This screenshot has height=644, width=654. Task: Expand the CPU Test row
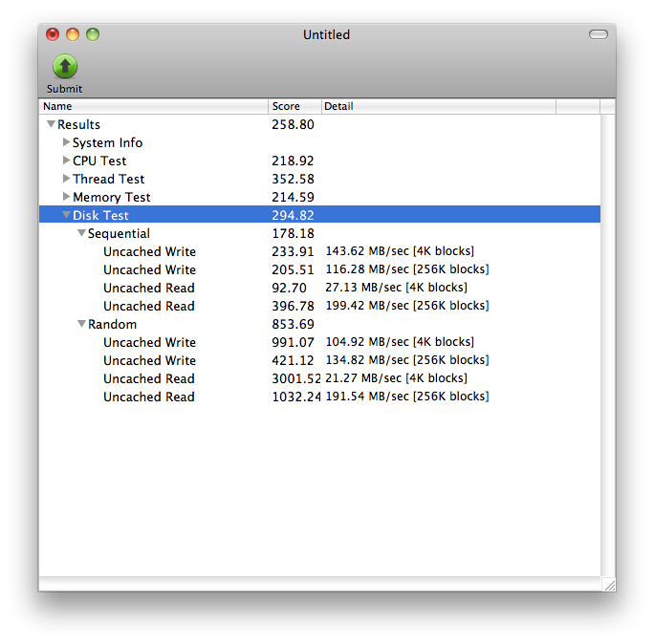tap(66, 161)
